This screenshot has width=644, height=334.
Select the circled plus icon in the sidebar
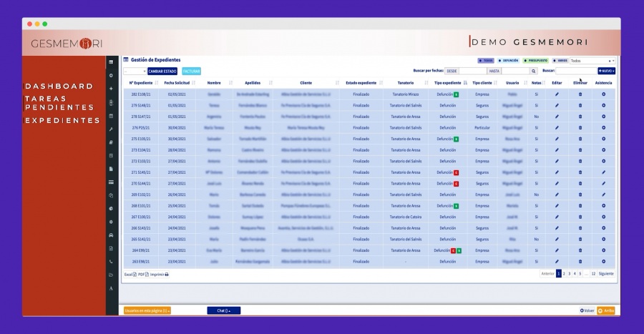tap(111, 76)
